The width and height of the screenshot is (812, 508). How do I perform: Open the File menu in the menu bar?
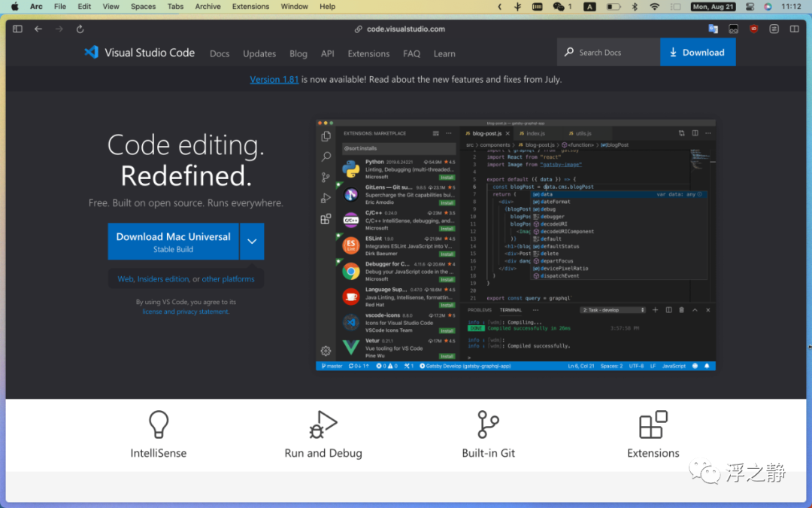tap(60, 7)
